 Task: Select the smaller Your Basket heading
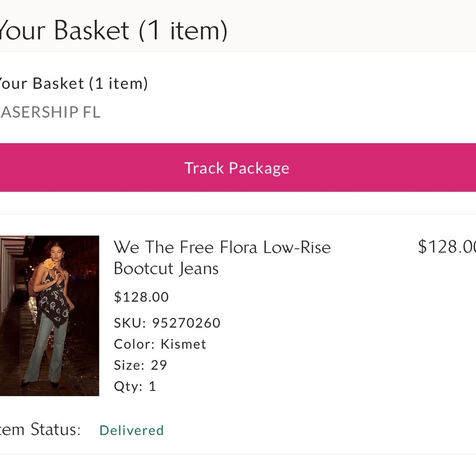(x=74, y=83)
